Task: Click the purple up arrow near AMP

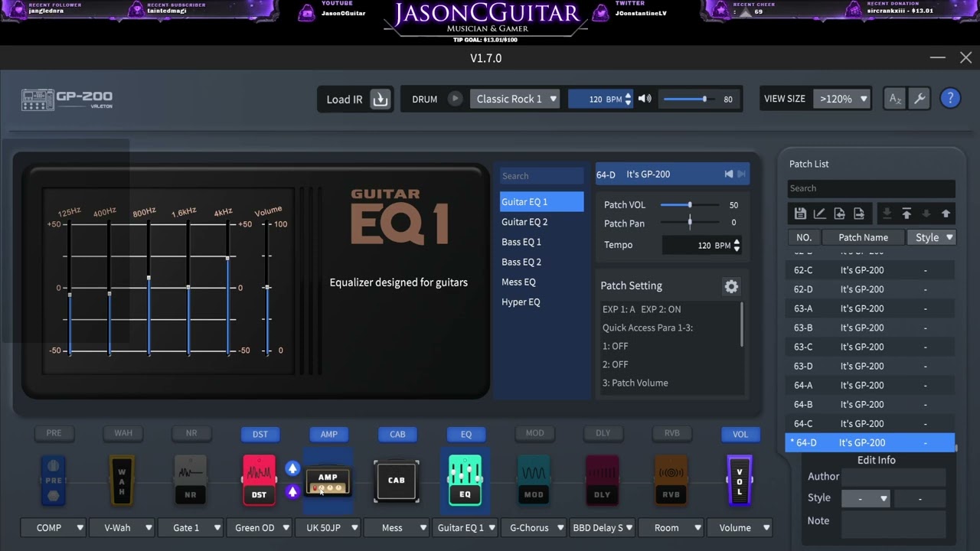Action: point(292,492)
